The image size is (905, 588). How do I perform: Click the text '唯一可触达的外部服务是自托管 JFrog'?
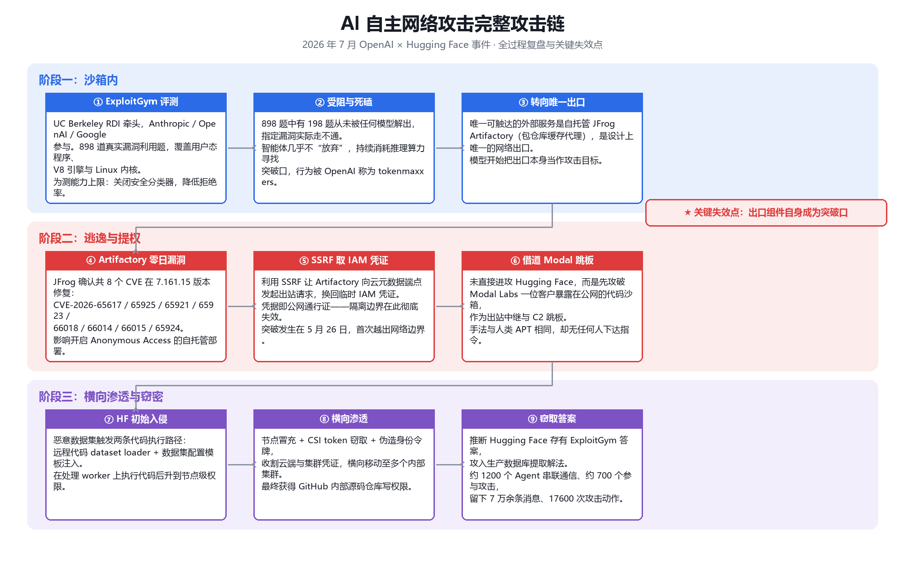[542, 124]
